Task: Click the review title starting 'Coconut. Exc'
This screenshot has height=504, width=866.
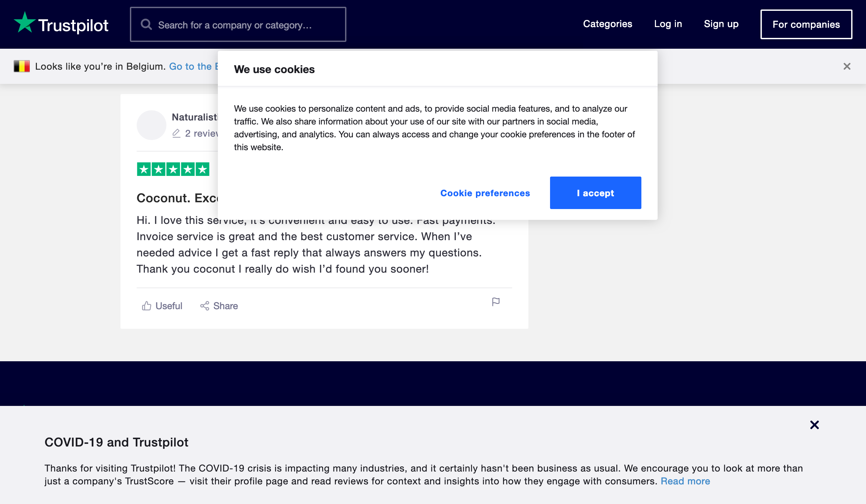Action: click(x=177, y=198)
